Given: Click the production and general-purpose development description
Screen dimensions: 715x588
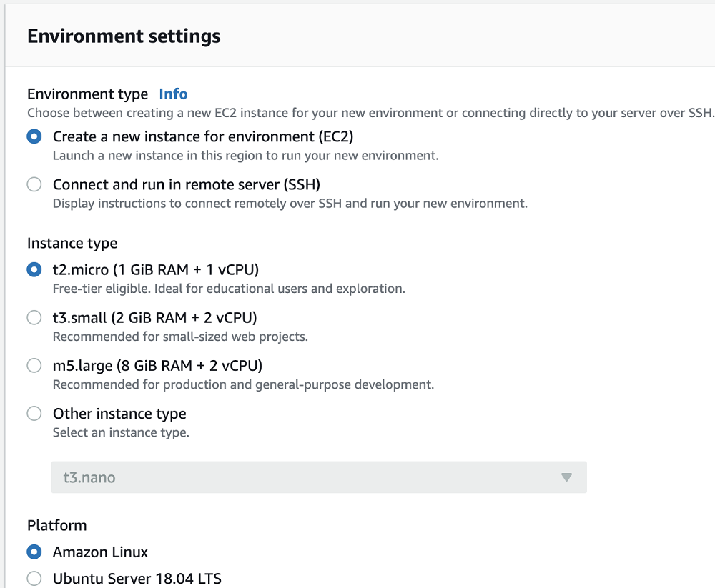Looking at the screenshot, I should pos(243,384).
